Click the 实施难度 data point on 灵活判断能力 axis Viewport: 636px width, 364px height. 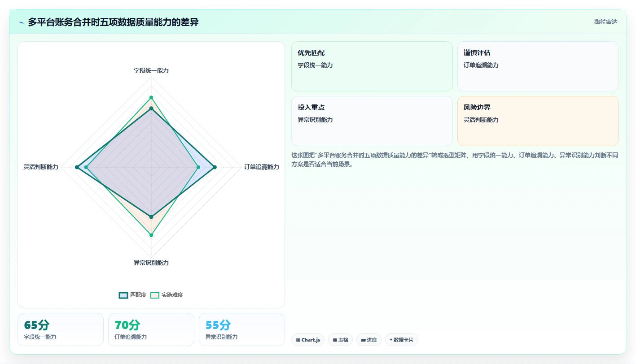tap(86, 167)
